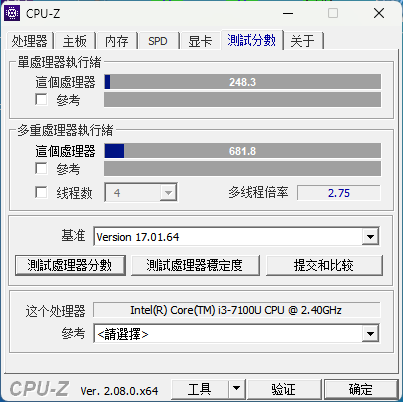The image size is (403, 402).
Task: Go to the SPD tab
Action: pos(158,41)
